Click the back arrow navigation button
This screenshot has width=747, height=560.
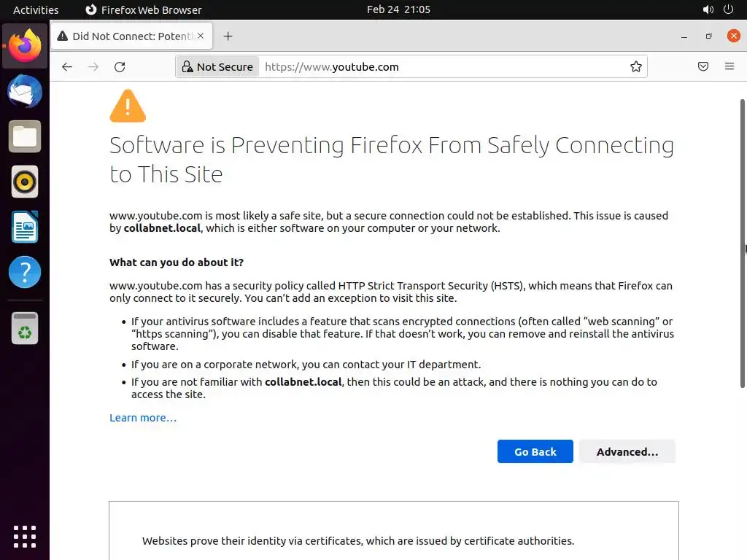point(67,67)
